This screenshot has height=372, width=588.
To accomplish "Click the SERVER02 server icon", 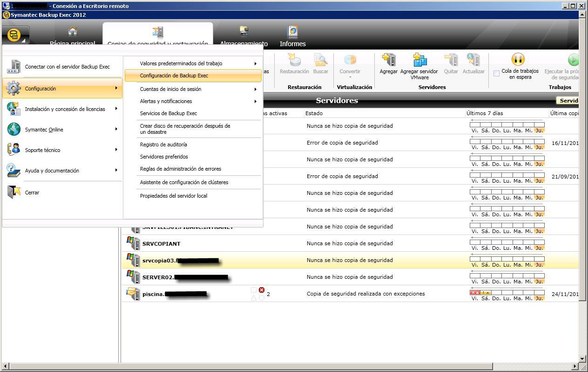I will pos(133,277).
